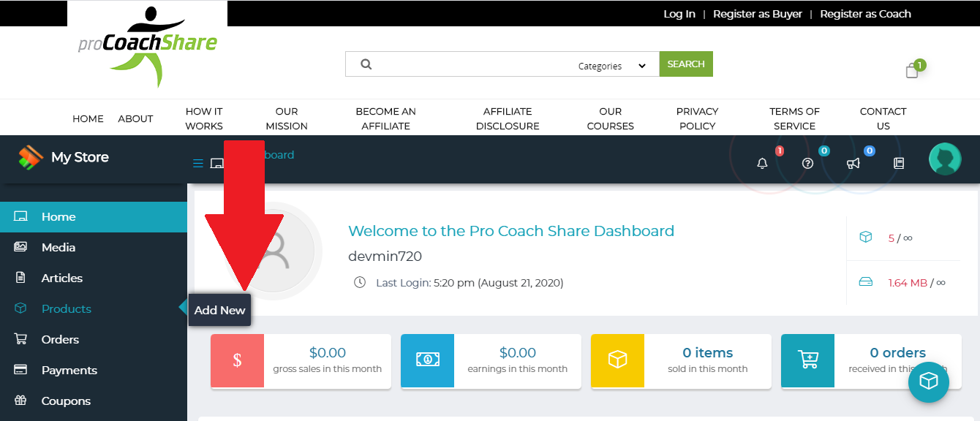Toggle the sidebar with the hamburger icon
Image resolution: width=980 pixels, height=421 pixels.
point(197,163)
